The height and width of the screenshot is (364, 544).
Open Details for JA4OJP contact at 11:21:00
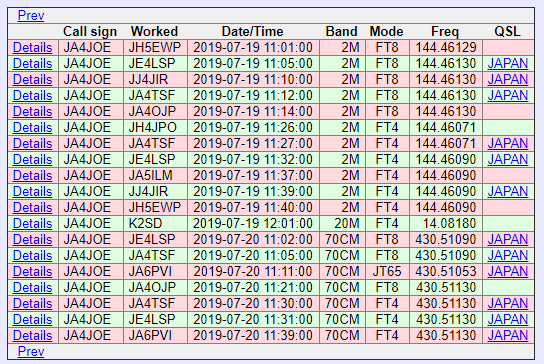coord(32,287)
